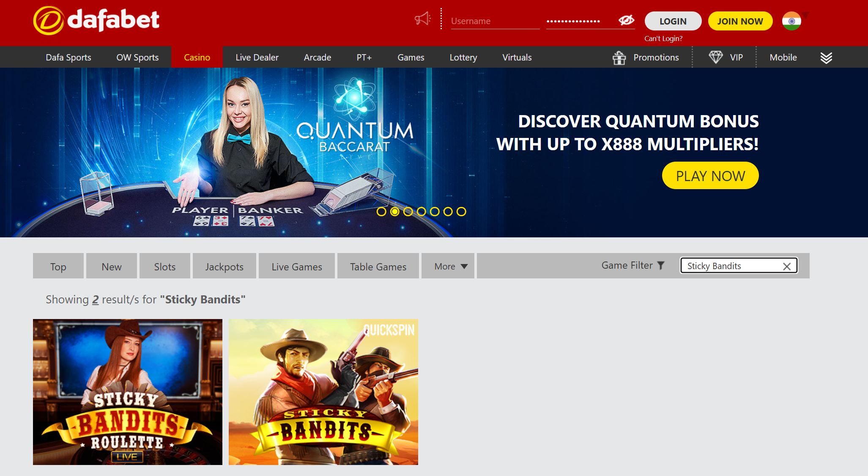868x476 pixels.
Task: Select VIP using the diamond icon
Action: point(716,56)
